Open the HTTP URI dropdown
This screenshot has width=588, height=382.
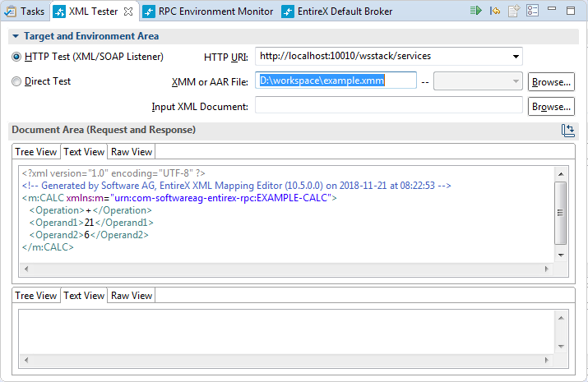tap(516, 57)
